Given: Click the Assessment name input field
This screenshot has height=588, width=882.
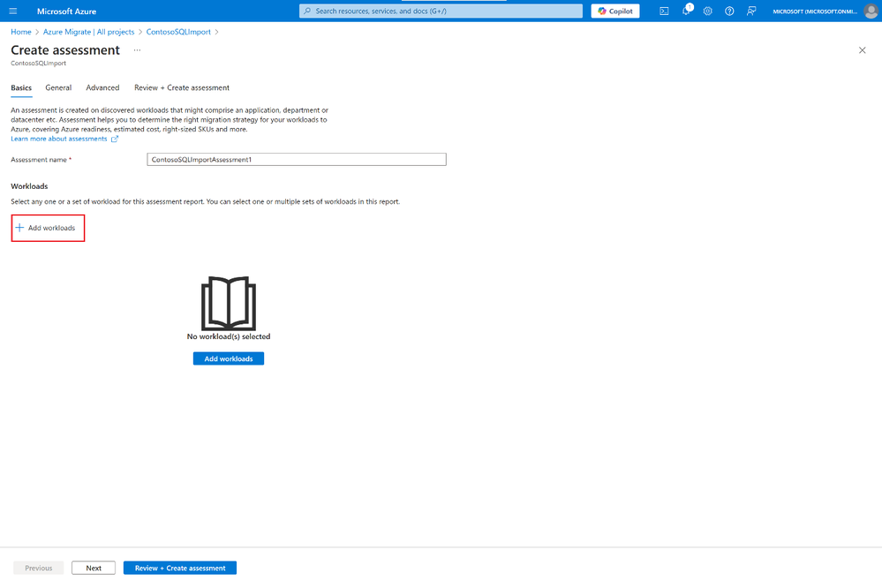Looking at the screenshot, I should pyautogui.click(x=297, y=160).
